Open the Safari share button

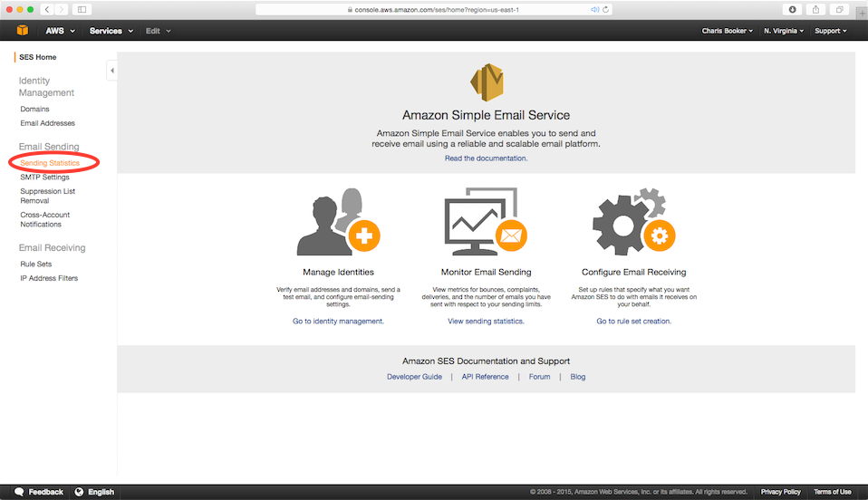coord(815,9)
